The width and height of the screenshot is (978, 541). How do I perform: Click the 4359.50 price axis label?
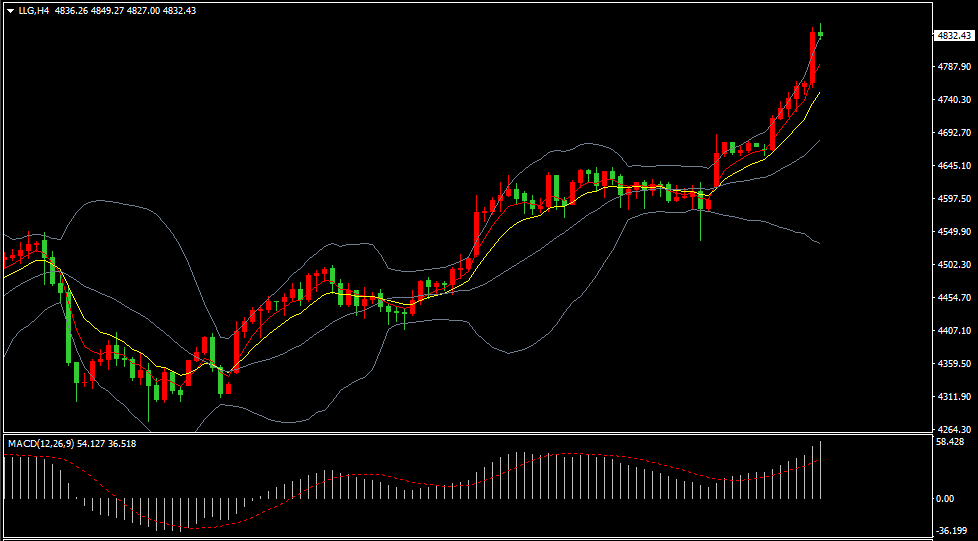pos(954,364)
